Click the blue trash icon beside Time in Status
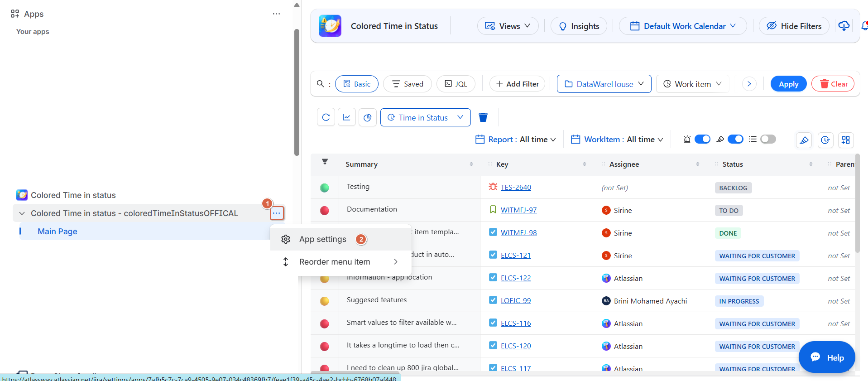 pos(483,117)
